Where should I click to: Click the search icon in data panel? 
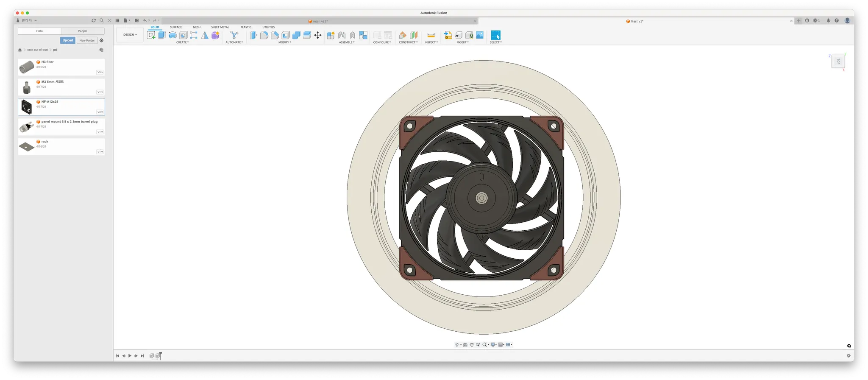(101, 20)
